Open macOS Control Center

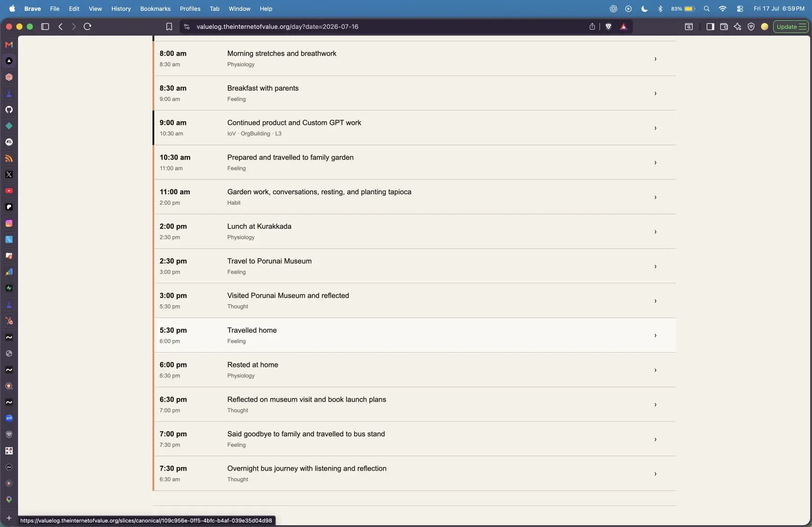click(740, 9)
